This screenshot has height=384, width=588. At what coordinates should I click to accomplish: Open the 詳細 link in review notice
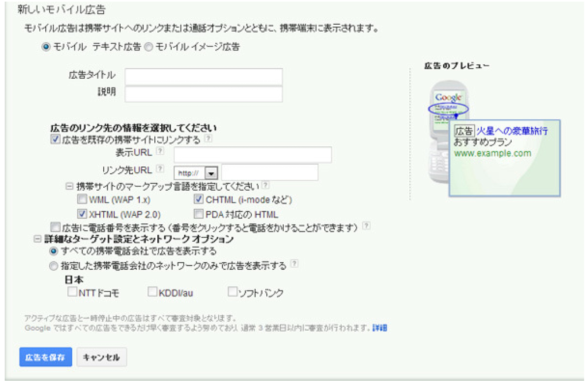(x=380, y=328)
